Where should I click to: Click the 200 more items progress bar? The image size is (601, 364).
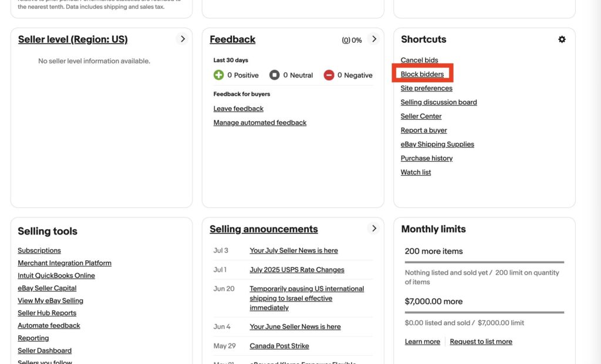(x=484, y=262)
